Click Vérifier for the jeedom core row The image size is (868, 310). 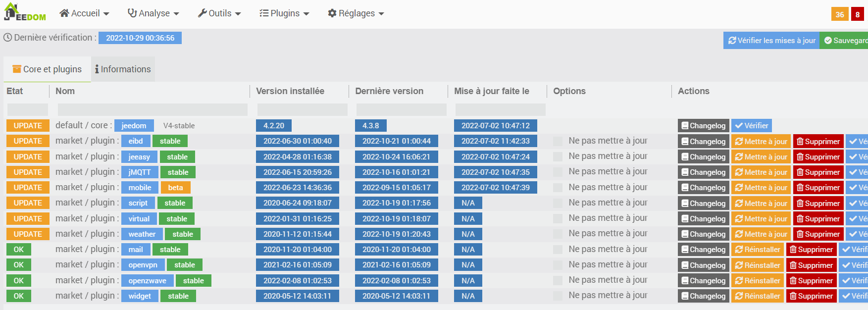tap(751, 126)
